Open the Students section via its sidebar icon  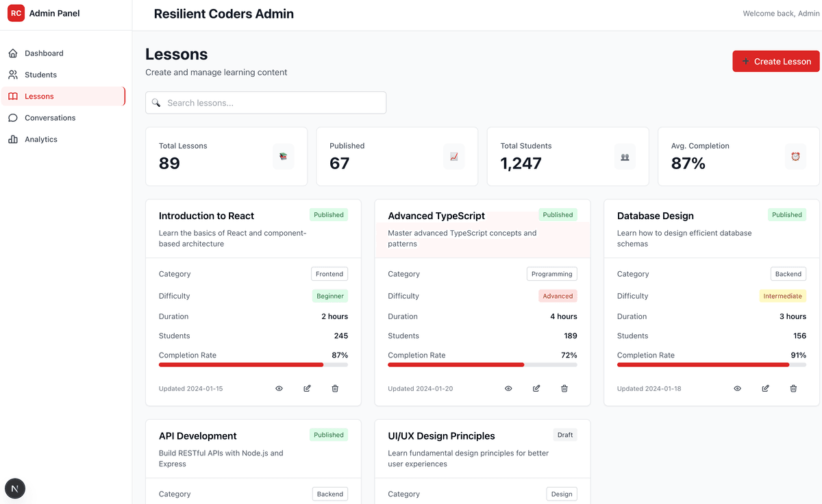[12, 75]
